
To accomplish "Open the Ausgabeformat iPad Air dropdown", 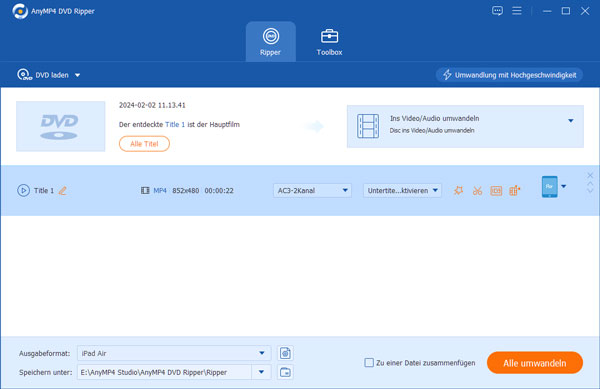I will click(x=174, y=353).
